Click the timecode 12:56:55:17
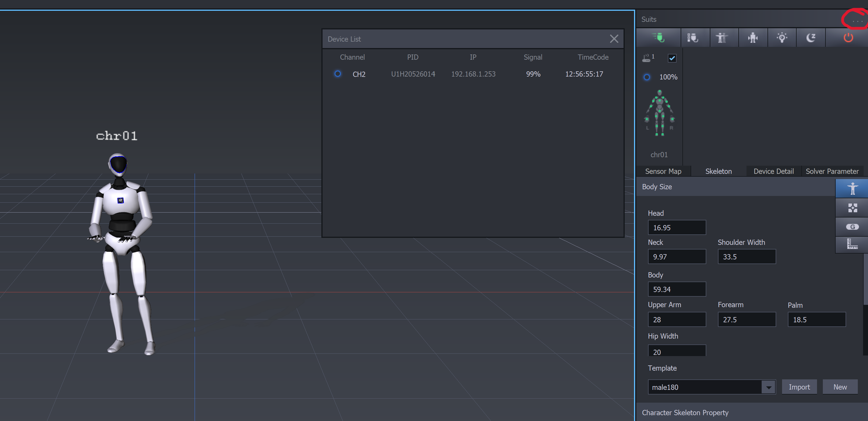This screenshot has height=421, width=868. coord(584,74)
